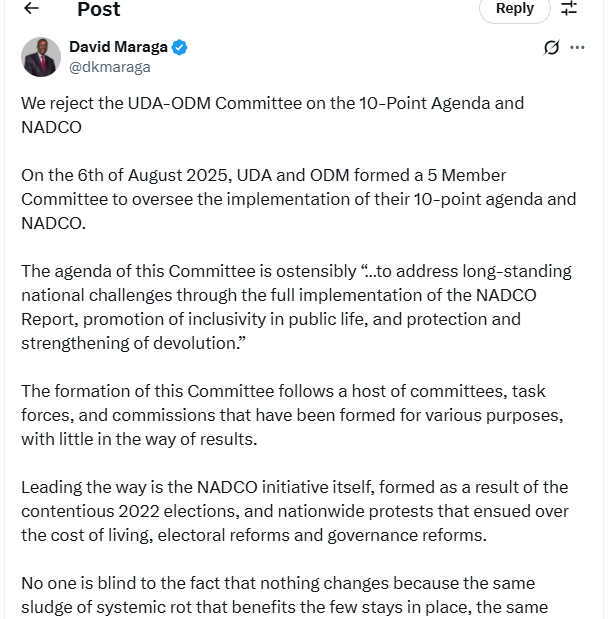Screen dimensions: 611x619
Task: Open David Maraga's profile picture
Action: coord(41,57)
